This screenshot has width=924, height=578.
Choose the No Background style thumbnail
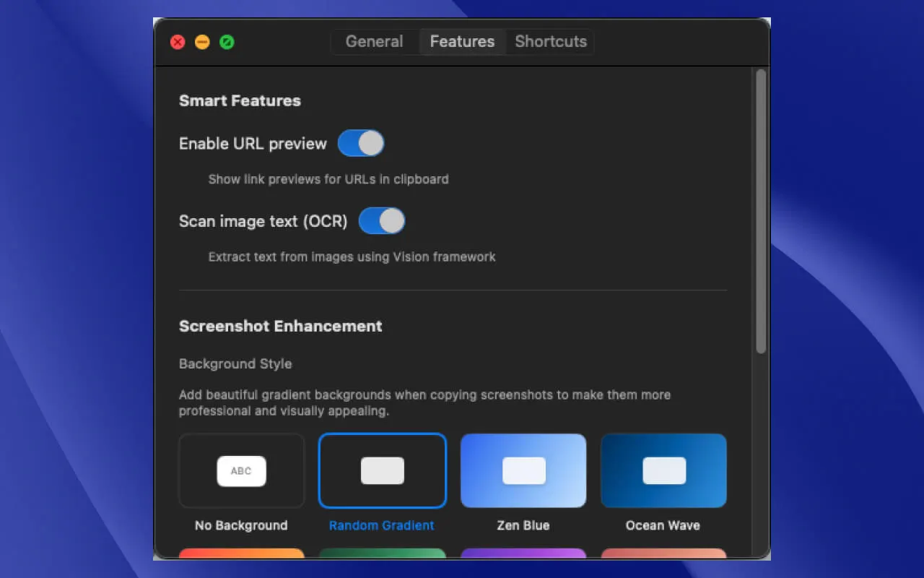tap(242, 471)
